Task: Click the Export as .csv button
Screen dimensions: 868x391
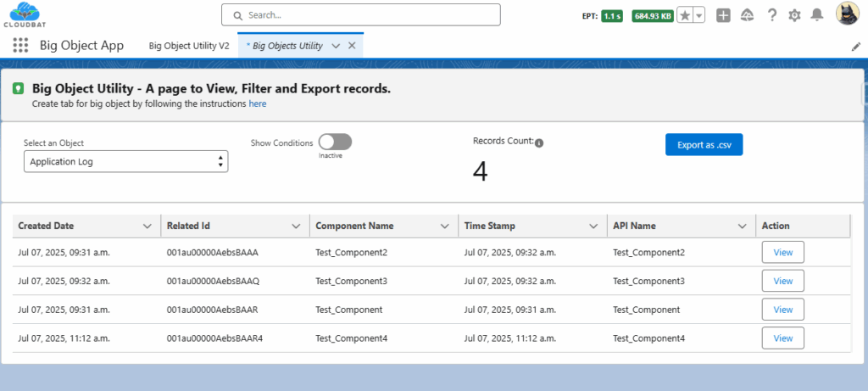Action: tap(704, 145)
